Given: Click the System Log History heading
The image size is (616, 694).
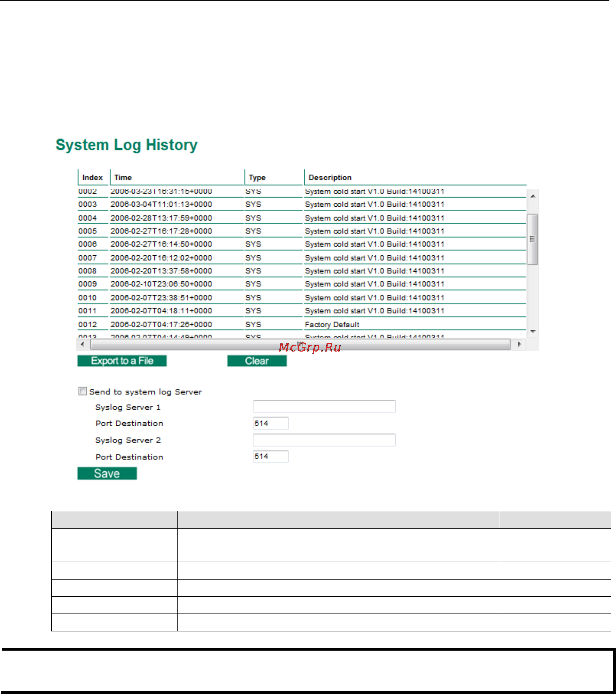Looking at the screenshot, I should [127, 145].
